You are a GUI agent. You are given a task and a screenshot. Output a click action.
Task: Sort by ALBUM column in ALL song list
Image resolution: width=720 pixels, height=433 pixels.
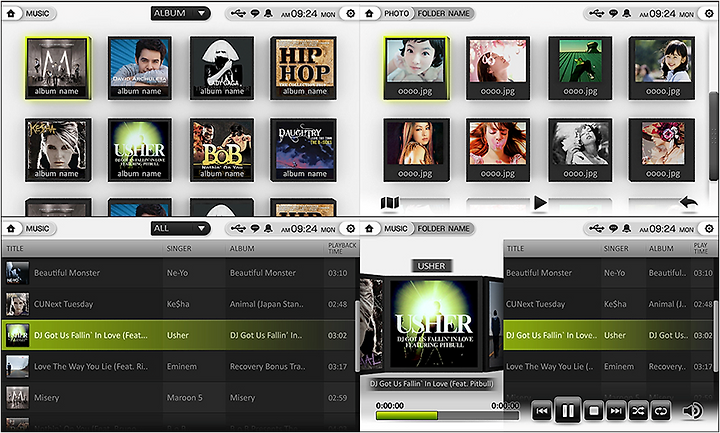pos(242,248)
